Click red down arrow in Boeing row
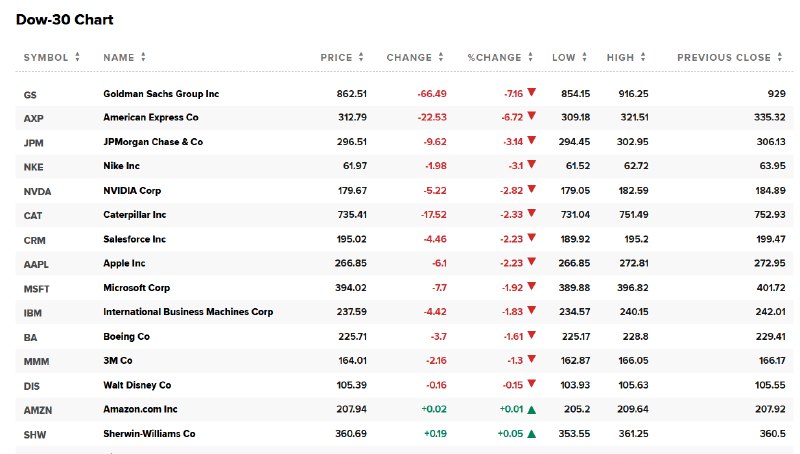800x454 pixels. (x=532, y=335)
